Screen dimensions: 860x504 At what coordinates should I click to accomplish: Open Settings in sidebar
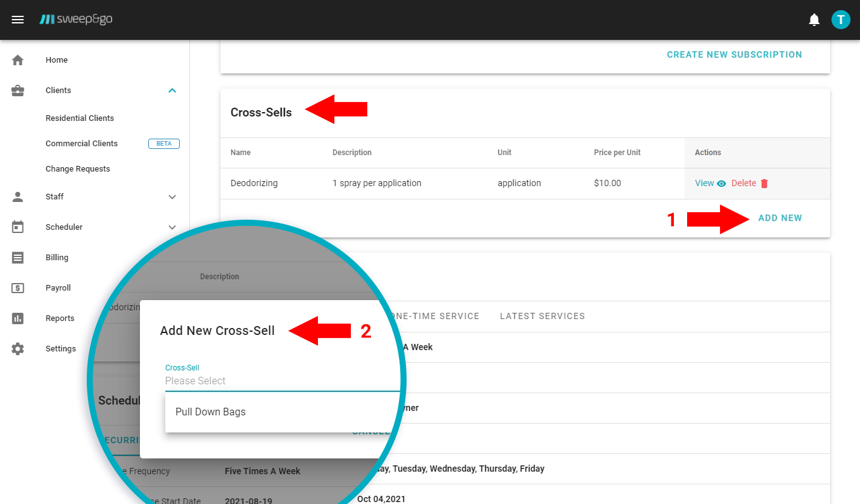click(61, 349)
